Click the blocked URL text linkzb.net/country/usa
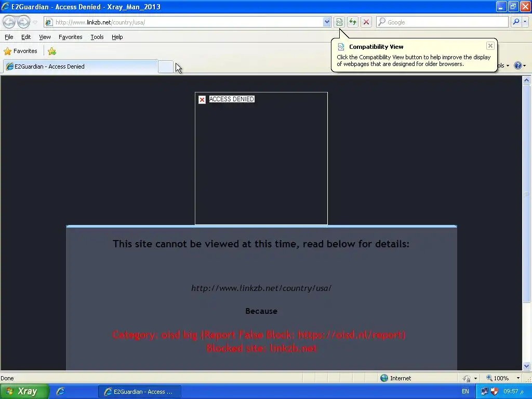 tap(261, 288)
